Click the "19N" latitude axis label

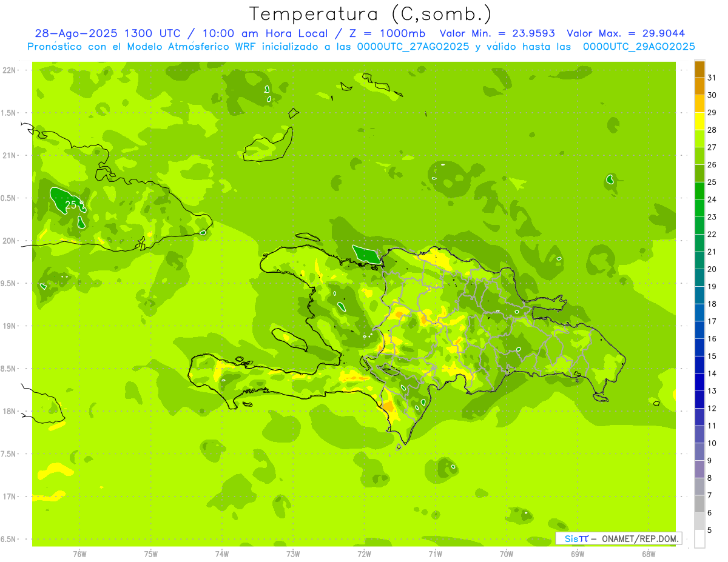[x=9, y=326]
